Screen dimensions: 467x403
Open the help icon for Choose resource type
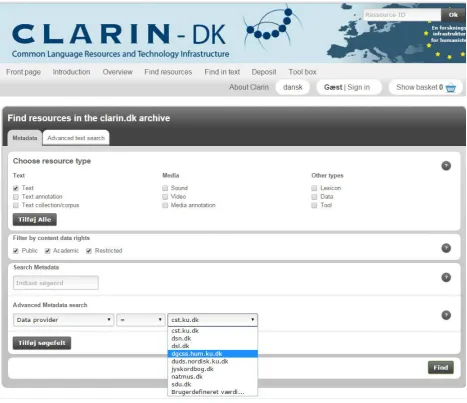446,166
